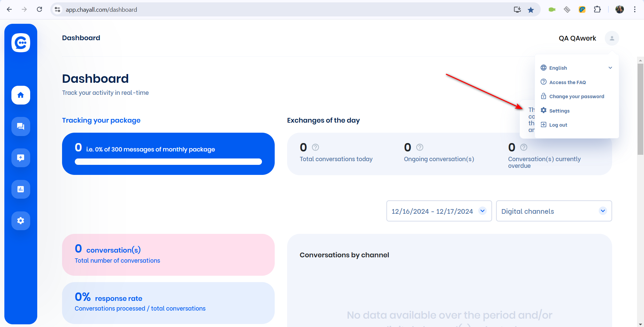
Task: Open the conversations chat sidebar icon
Action: pos(21,126)
